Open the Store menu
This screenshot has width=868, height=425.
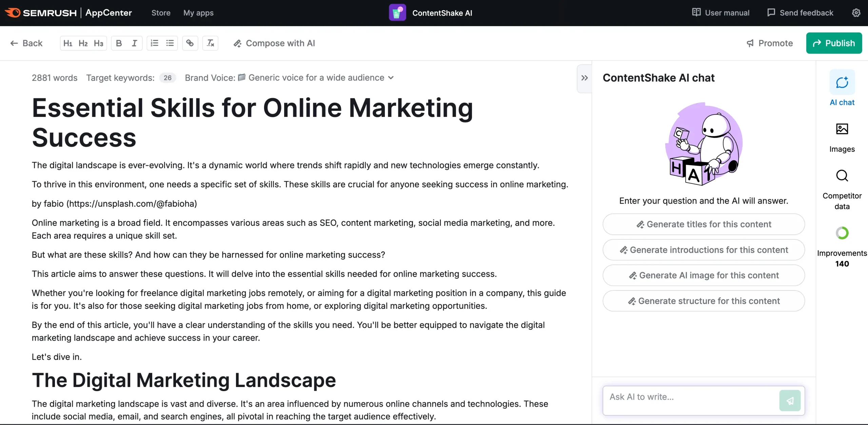click(x=161, y=13)
